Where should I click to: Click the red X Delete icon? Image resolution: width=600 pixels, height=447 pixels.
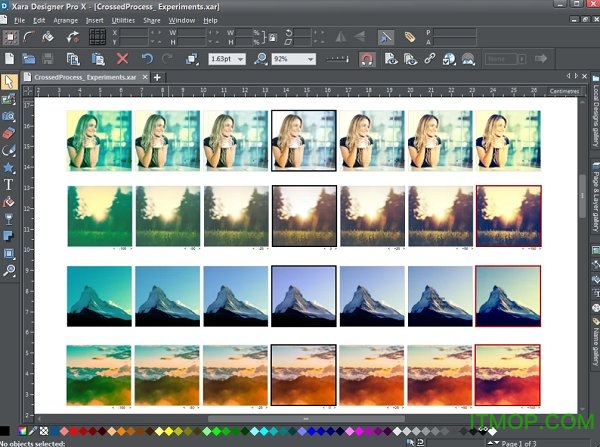(x=122, y=59)
